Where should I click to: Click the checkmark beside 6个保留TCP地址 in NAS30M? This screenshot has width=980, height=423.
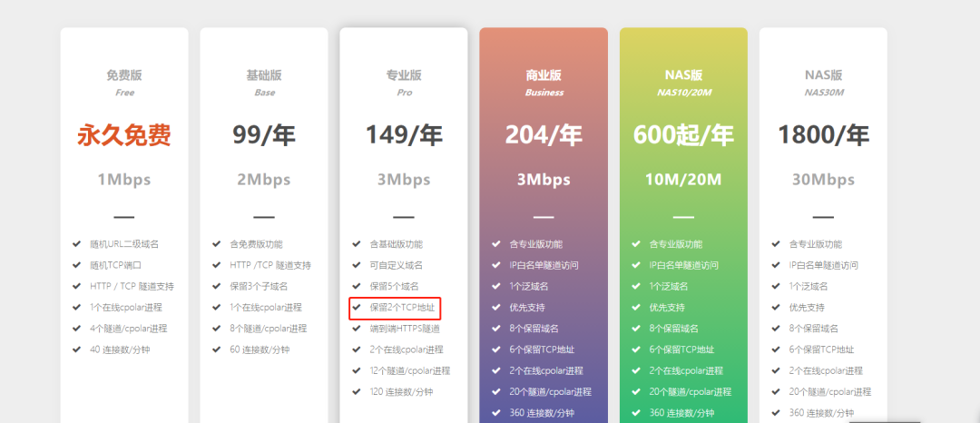[776, 349]
